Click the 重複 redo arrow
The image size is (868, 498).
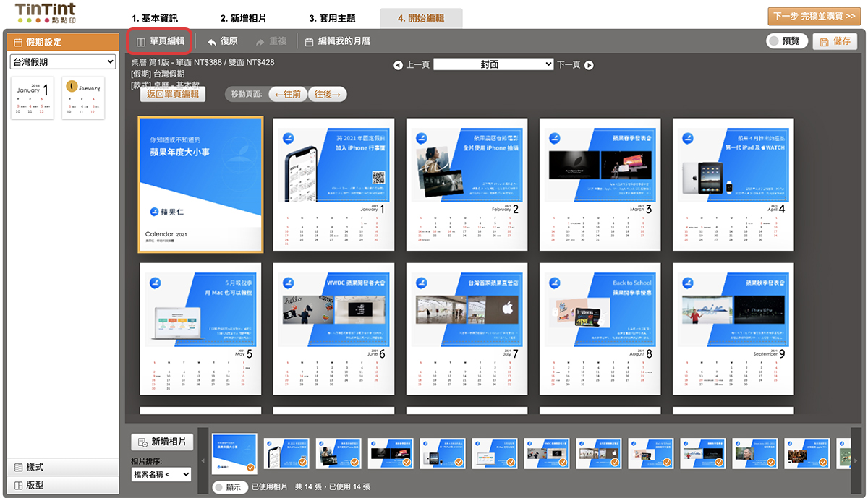[271, 41]
